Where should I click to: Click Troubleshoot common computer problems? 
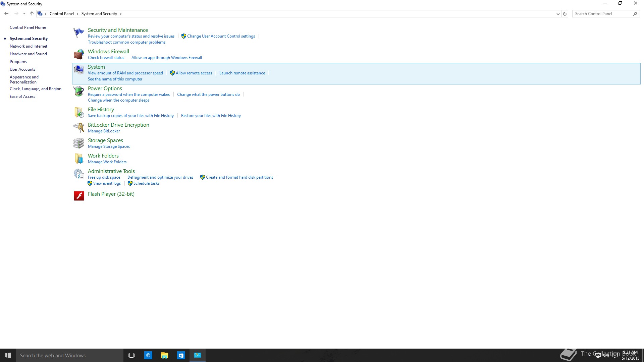(x=126, y=42)
